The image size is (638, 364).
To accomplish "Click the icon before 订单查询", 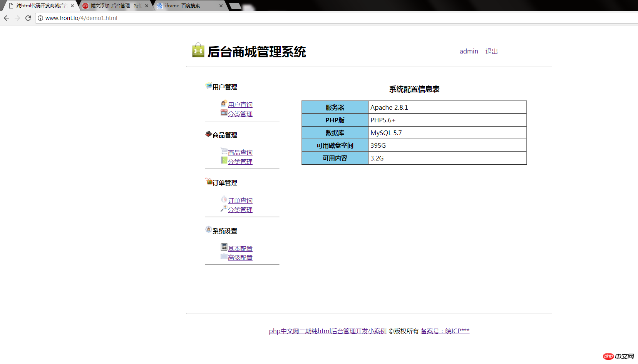I will [x=224, y=199].
